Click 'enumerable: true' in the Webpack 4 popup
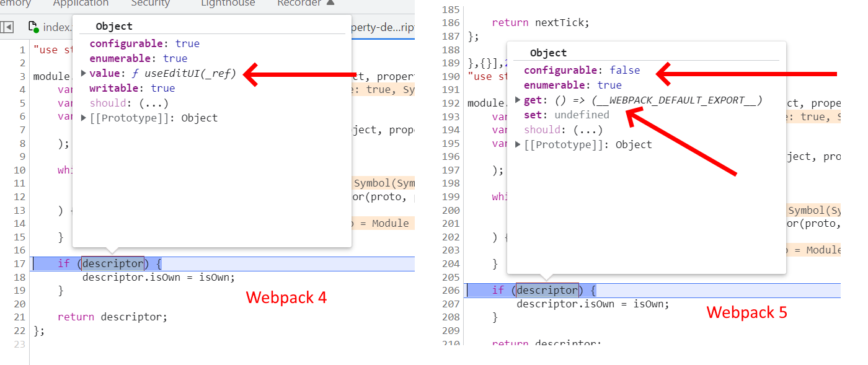Viewport: 868px width, 365px height. click(138, 58)
